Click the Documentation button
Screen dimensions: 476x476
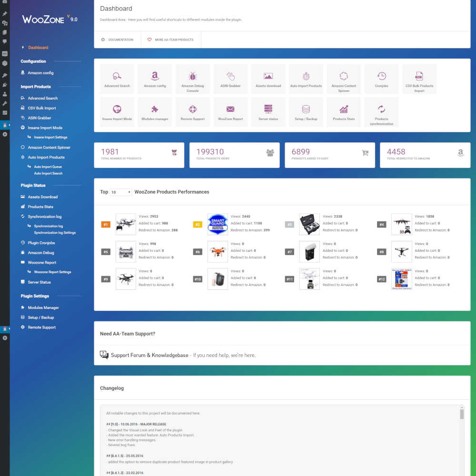click(x=118, y=40)
